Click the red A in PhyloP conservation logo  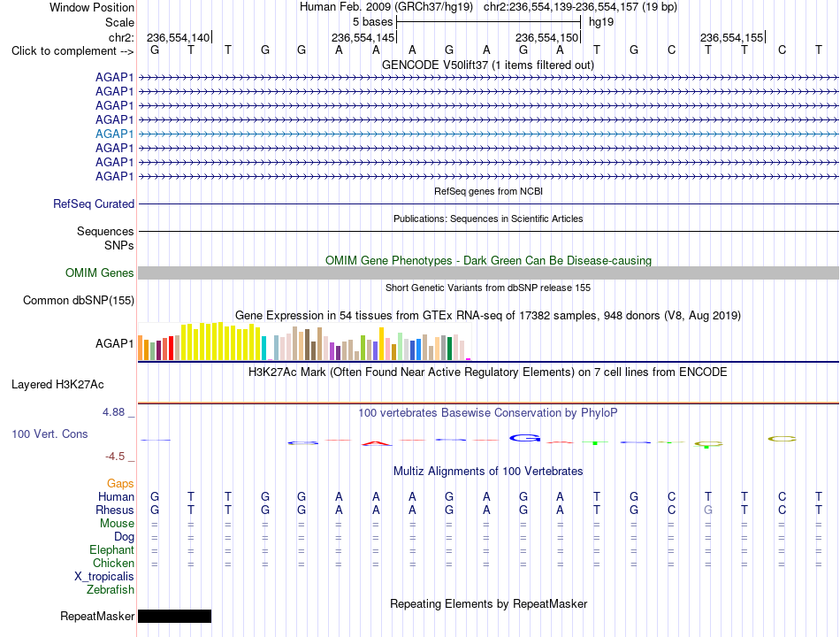tap(376, 443)
